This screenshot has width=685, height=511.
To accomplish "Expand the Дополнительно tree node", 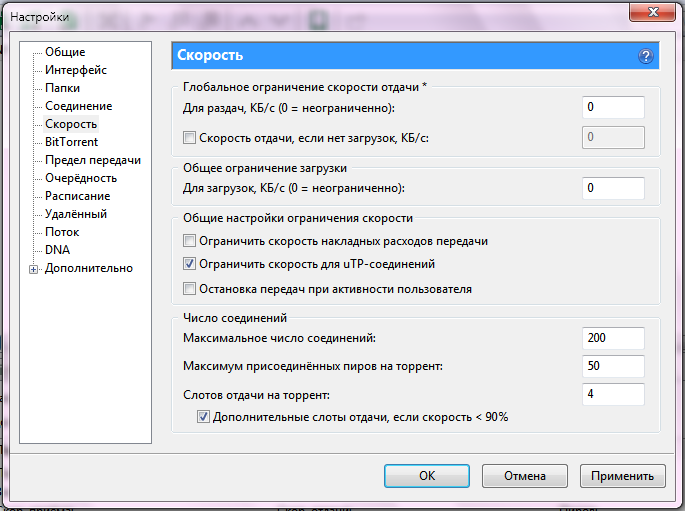I will [34, 269].
